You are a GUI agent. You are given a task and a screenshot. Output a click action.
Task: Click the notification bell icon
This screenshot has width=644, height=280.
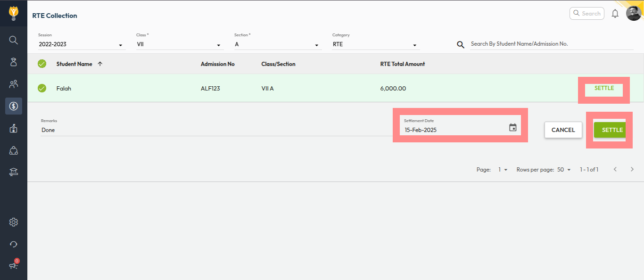[x=615, y=14]
